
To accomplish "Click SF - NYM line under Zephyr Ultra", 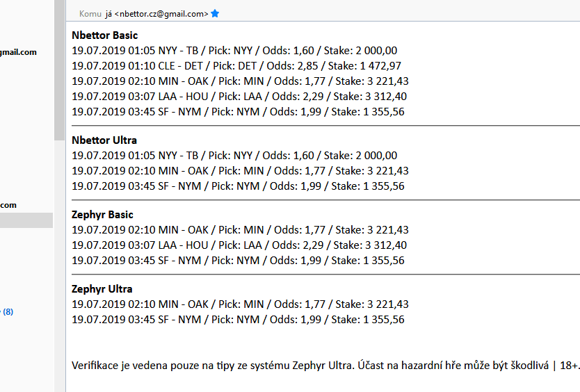I will pyautogui.click(x=238, y=320).
